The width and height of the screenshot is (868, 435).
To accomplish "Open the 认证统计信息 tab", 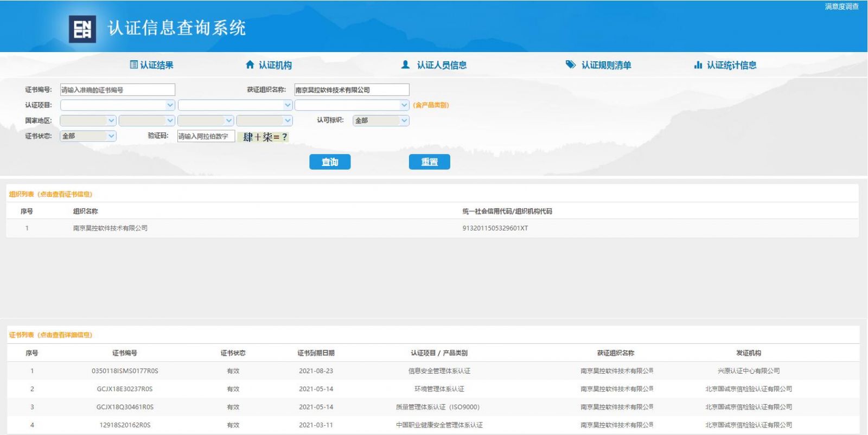I will coord(731,65).
